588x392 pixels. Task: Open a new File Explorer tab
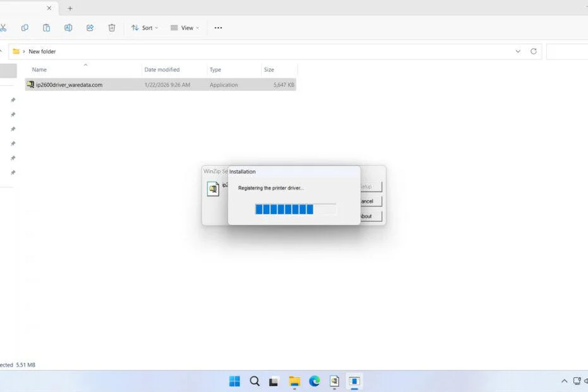tap(70, 8)
